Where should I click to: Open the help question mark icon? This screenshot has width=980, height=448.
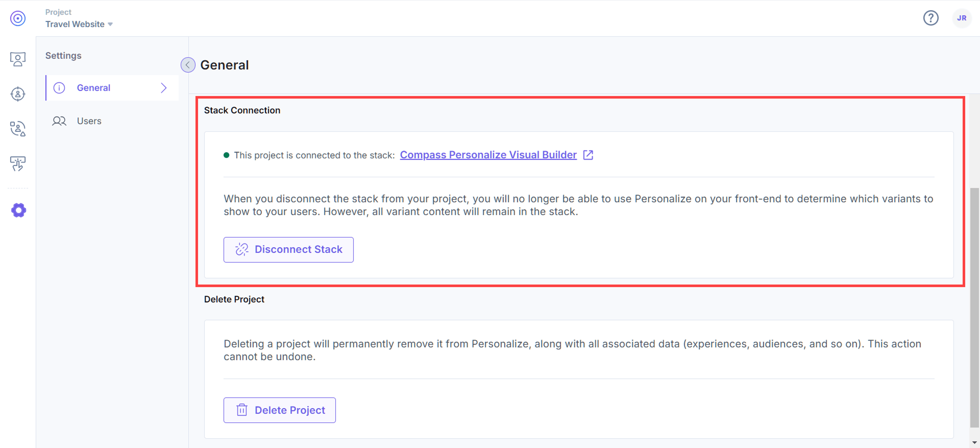(x=930, y=18)
